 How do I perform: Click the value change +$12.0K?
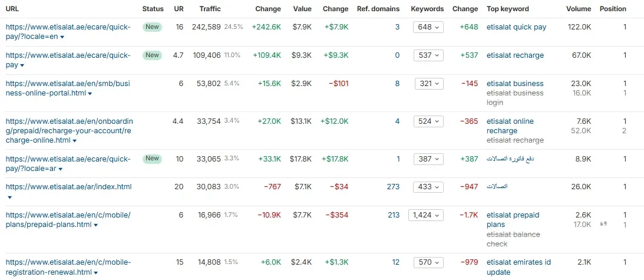tap(335, 121)
